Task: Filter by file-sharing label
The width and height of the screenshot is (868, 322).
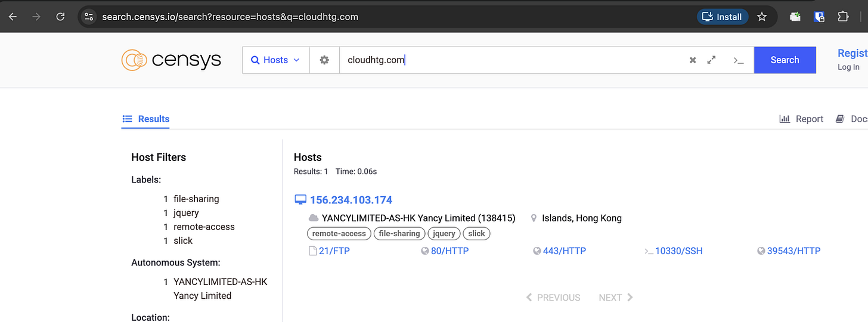Action: pyautogui.click(x=196, y=199)
